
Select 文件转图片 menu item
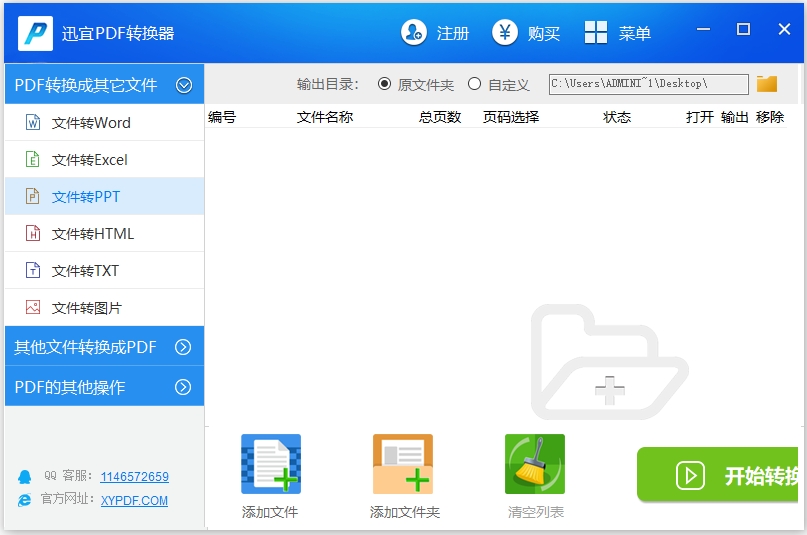(104, 308)
